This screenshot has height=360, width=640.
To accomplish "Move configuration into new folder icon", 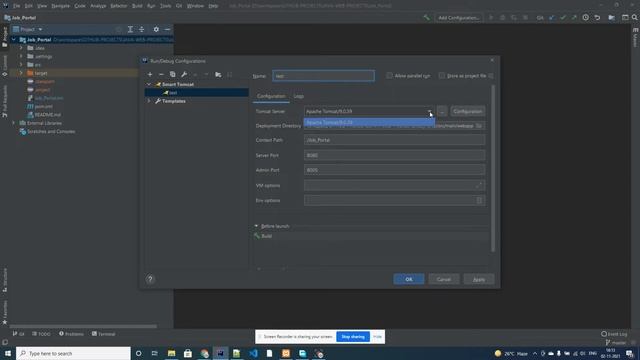I will pos(218,74).
